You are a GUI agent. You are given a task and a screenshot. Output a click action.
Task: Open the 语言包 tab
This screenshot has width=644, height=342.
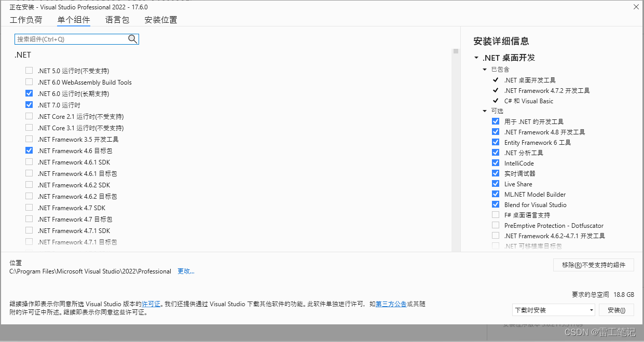117,20
